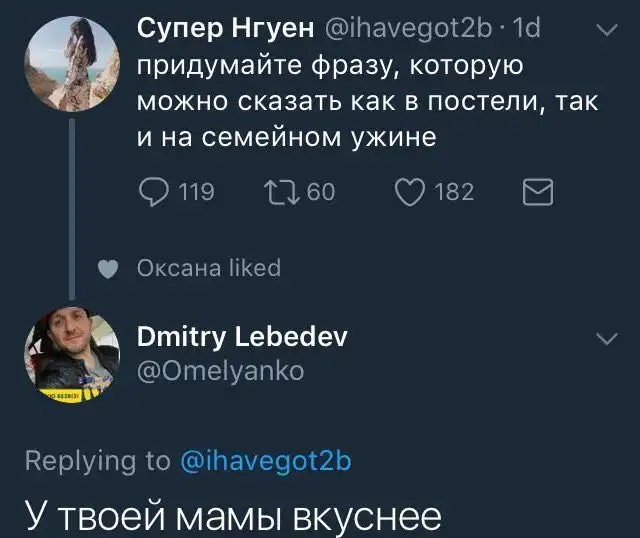
Task: Click the 1d timestamp on the tweet
Action: 524,29
